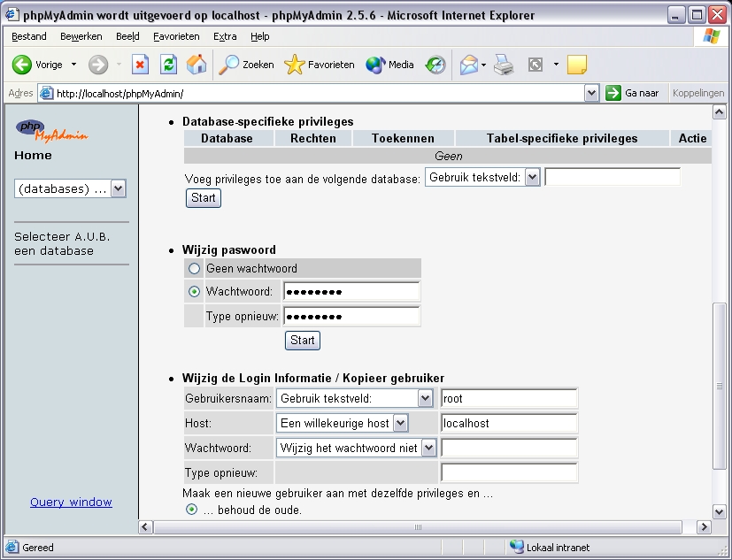Go back with the Vorige arrow icon
732x560 pixels.
[x=21, y=65]
